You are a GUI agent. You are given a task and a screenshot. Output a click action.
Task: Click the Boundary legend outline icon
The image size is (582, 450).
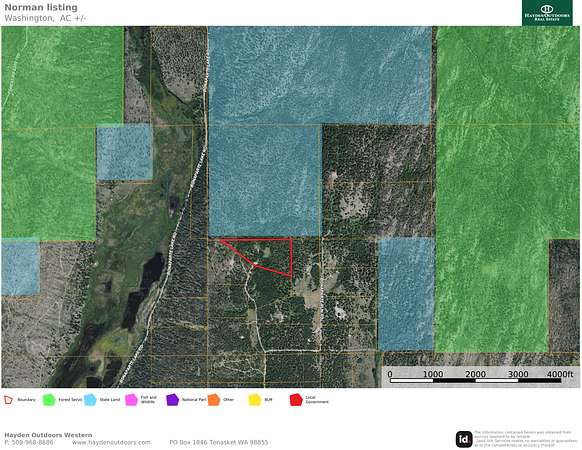click(x=8, y=400)
